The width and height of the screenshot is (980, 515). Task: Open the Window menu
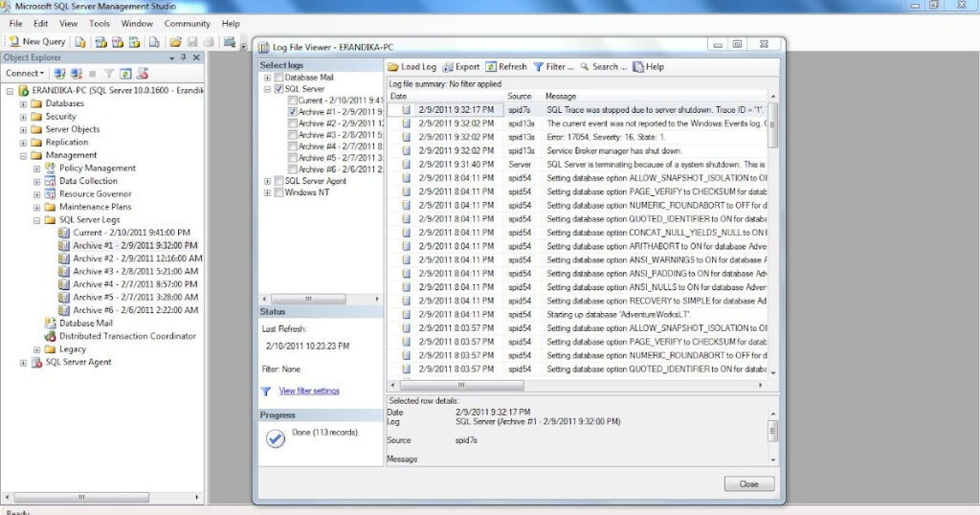pos(137,23)
